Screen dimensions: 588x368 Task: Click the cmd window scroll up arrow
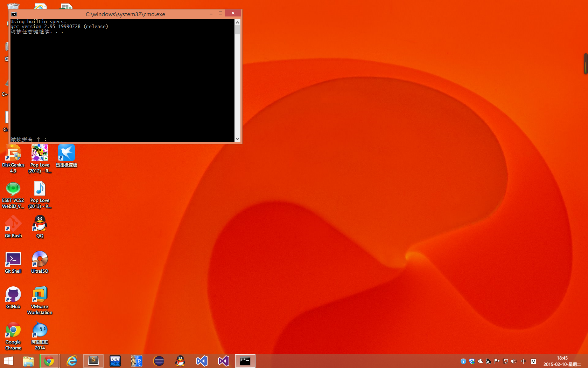pos(238,22)
